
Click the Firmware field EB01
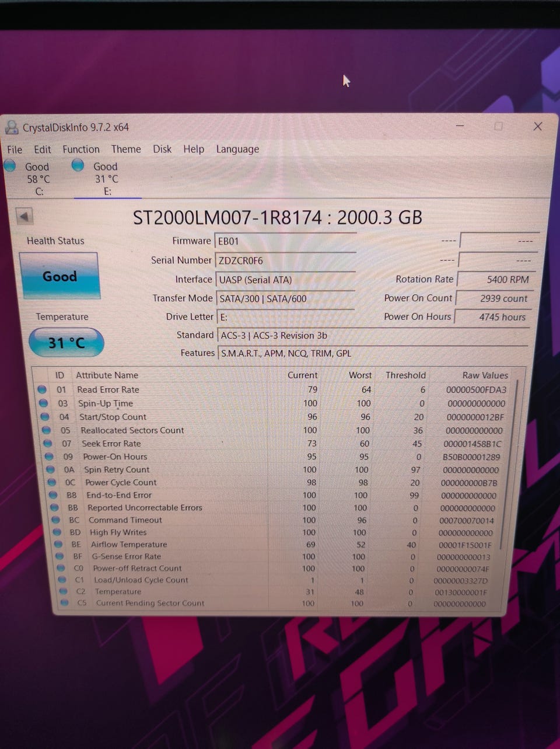[x=286, y=241]
